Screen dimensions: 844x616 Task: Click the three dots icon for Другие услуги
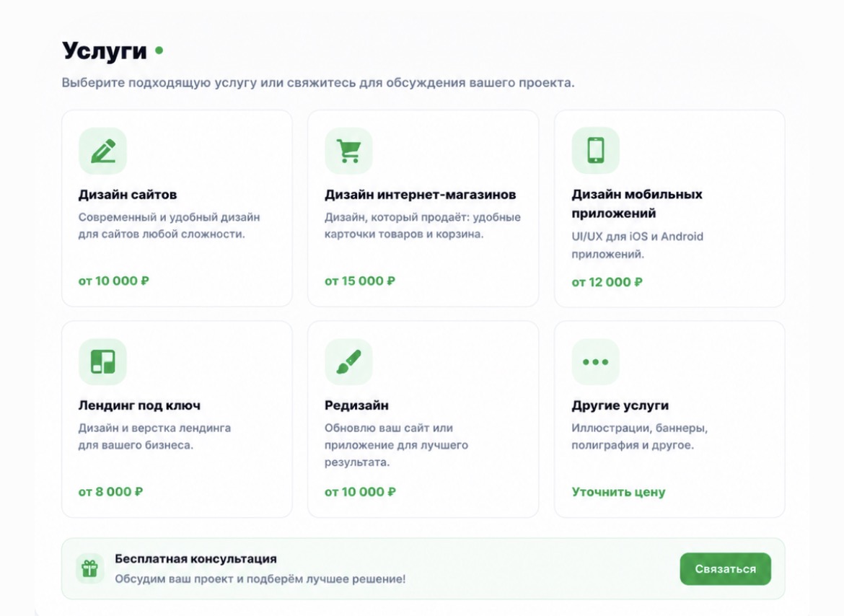click(x=595, y=361)
